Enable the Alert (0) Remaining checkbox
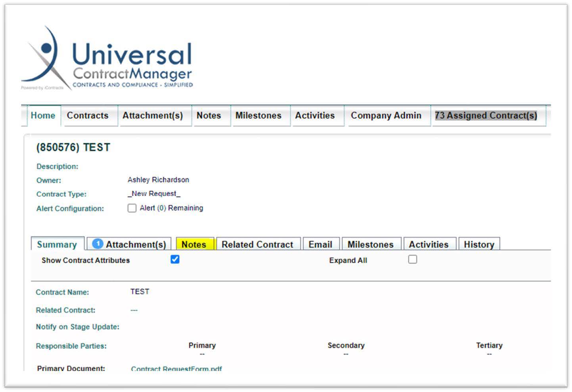572x392 pixels. click(132, 208)
